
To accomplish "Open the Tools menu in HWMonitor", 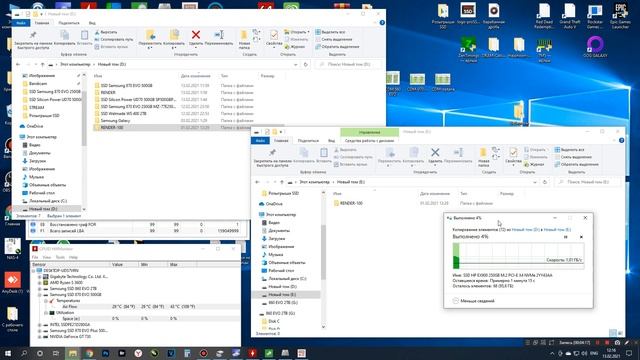I will (60, 257).
